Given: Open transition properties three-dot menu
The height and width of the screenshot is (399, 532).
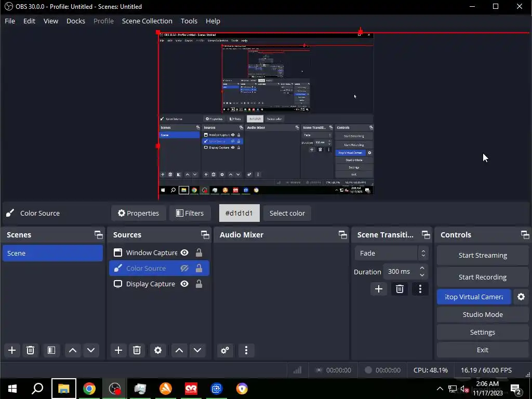Looking at the screenshot, I should (420, 289).
